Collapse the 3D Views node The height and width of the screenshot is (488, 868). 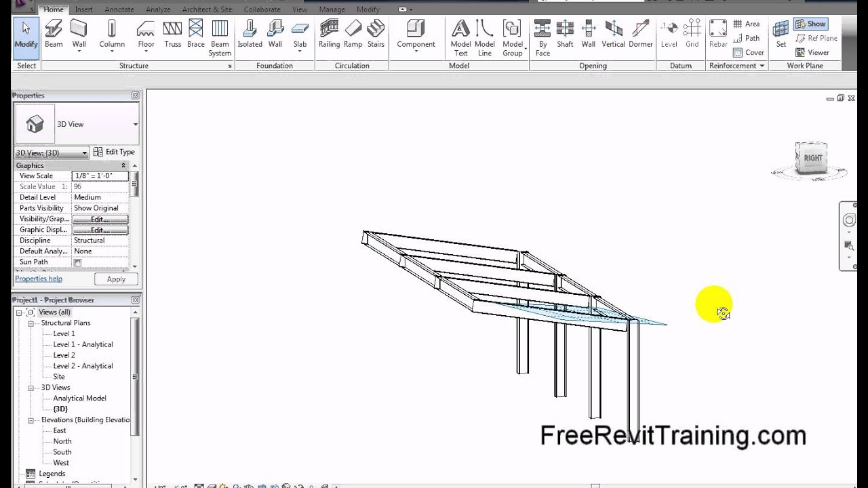(31, 388)
